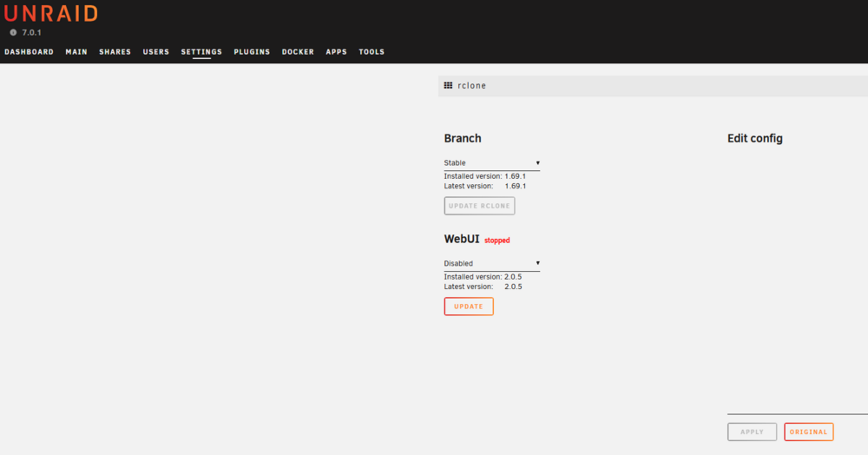Screen dimensions: 868x455
Task: Click Latest version 1.69.1 text
Action: (485, 187)
